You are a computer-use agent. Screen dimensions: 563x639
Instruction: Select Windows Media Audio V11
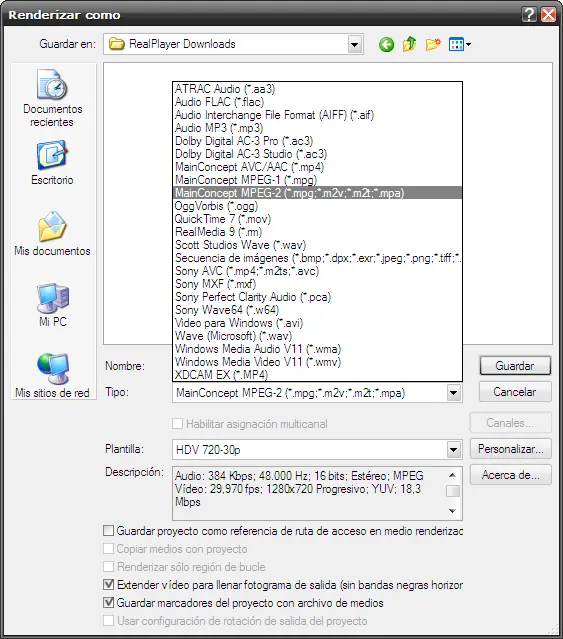(317, 349)
